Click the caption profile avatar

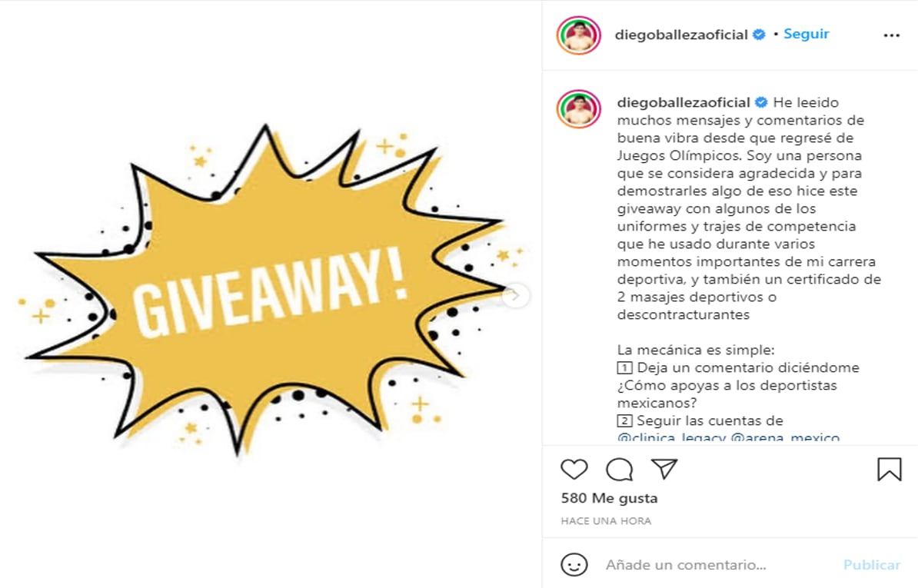click(x=578, y=109)
